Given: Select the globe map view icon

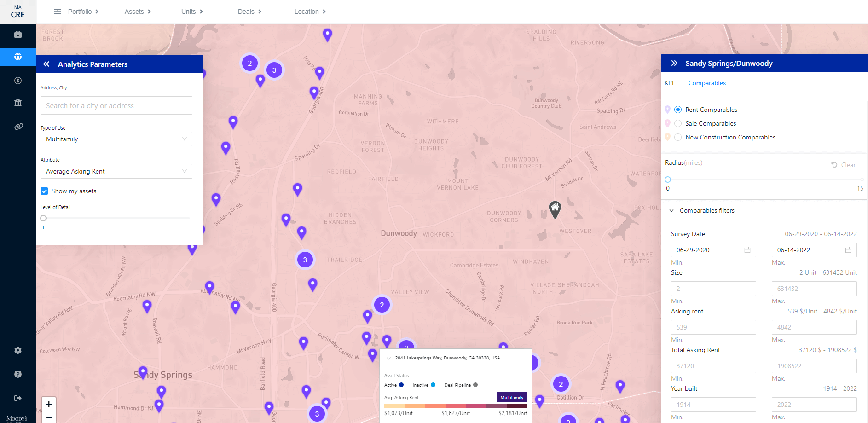Looking at the screenshot, I should coord(18,57).
